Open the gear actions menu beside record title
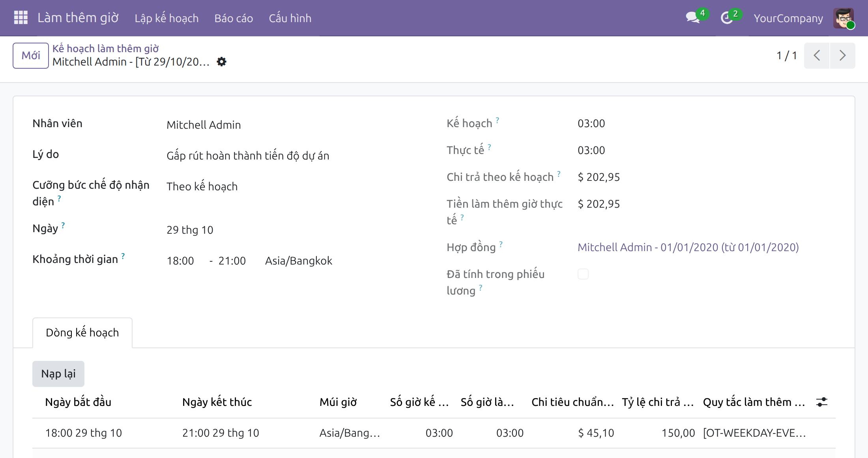Image resolution: width=868 pixels, height=458 pixels. tap(222, 62)
